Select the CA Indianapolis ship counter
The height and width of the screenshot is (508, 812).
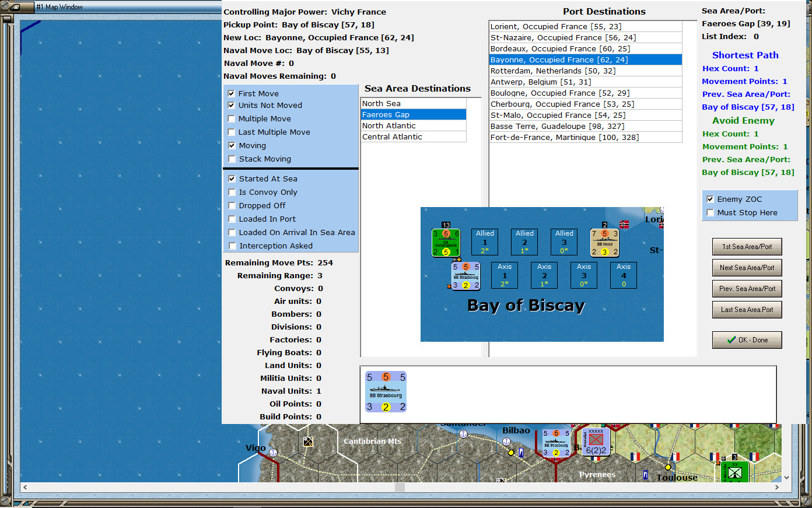pos(446,243)
